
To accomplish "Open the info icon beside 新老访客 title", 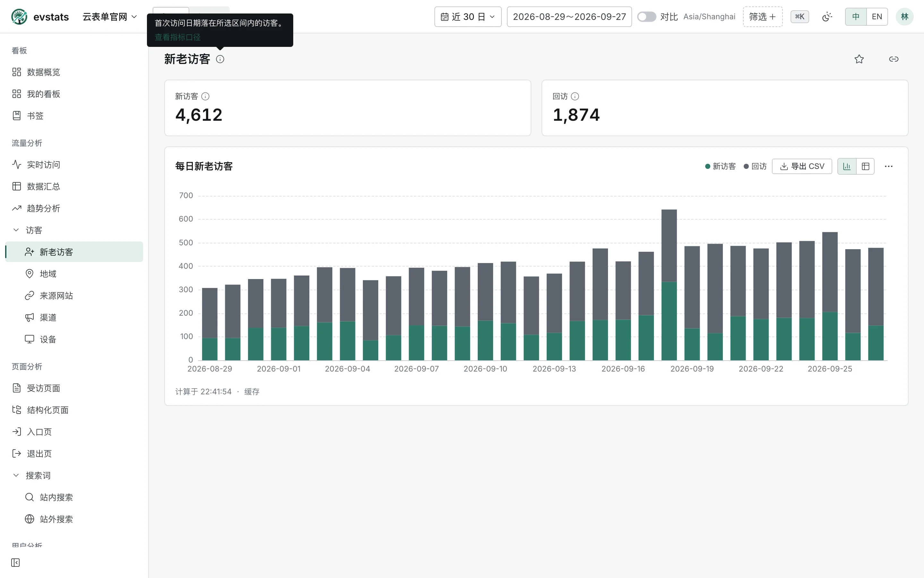I will point(220,59).
